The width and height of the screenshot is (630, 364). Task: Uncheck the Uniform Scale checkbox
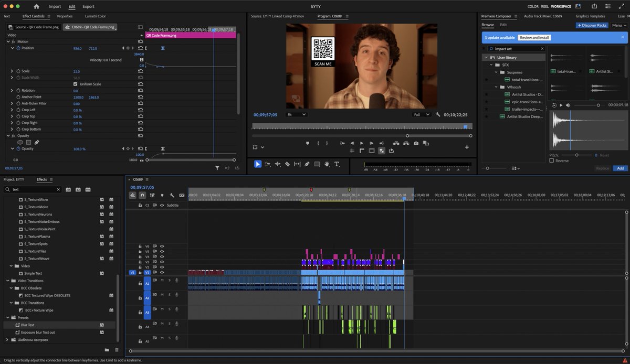(x=75, y=84)
